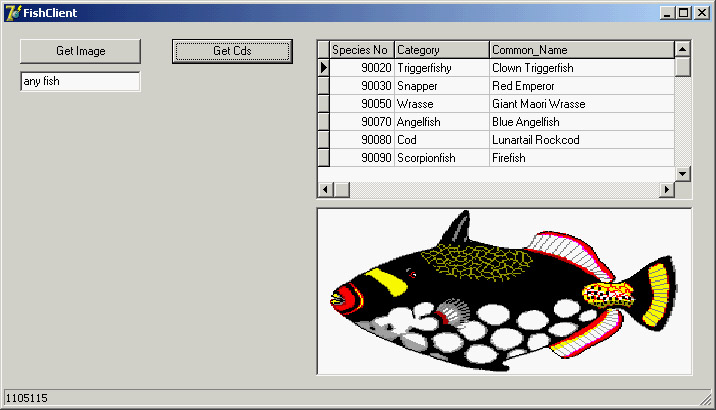The height and width of the screenshot is (410, 716).
Task: Maximize the FishClient window
Action: click(x=684, y=13)
